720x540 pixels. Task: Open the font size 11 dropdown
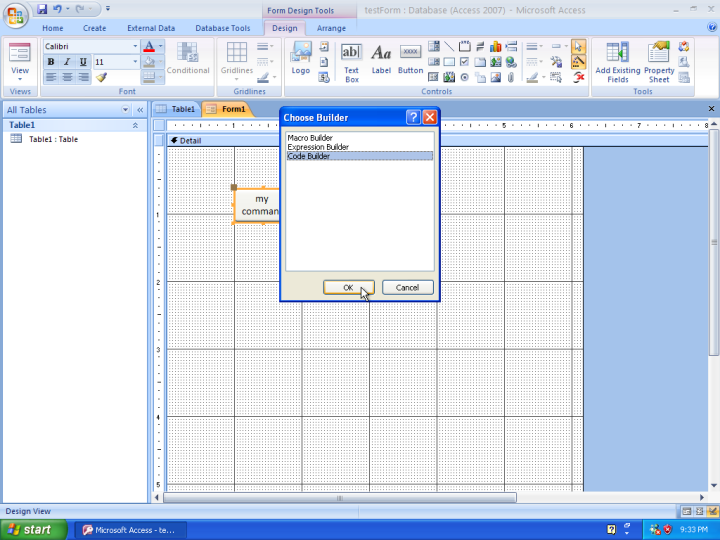click(x=135, y=62)
